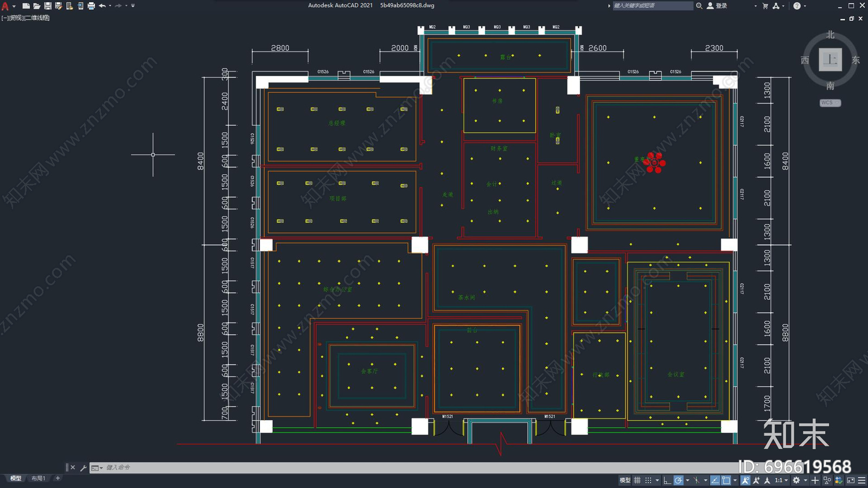This screenshot has height=488, width=868.
Task: Expand the polar tracking angle dropdown
Action: [x=687, y=480]
